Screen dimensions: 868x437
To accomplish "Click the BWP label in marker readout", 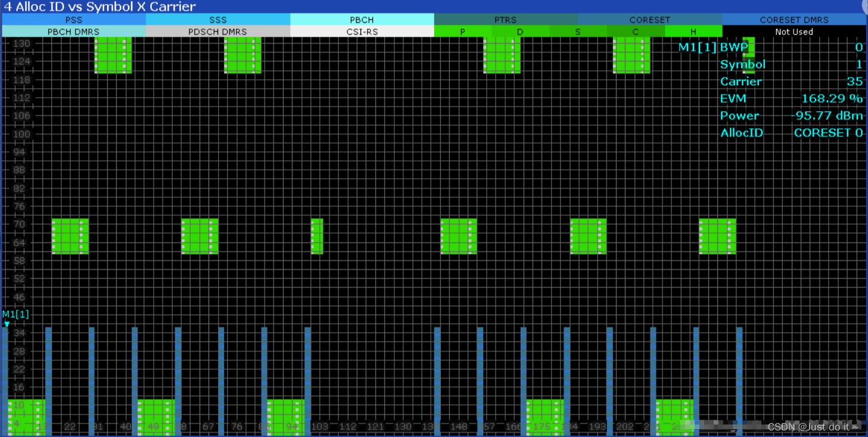I will 733,47.
